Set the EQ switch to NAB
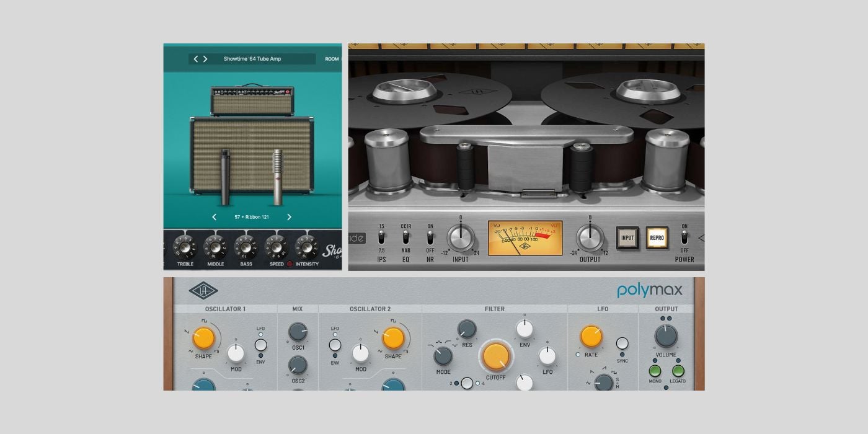The width and height of the screenshot is (868, 434). click(406, 242)
